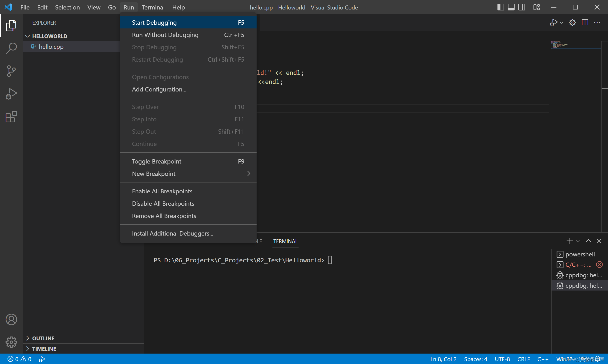Image resolution: width=608 pixels, height=364 pixels.
Task: Expand the OUTLINE section
Action: pyautogui.click(x=83, y=338)
